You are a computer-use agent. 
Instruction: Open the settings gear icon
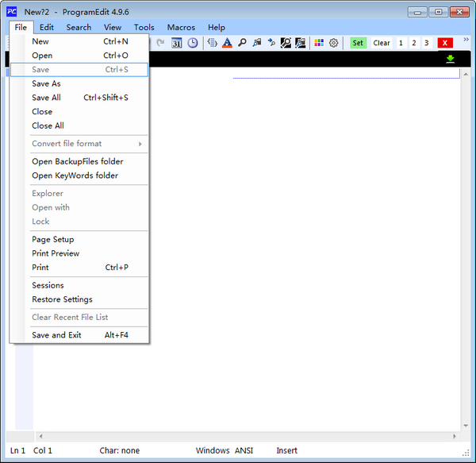pos(334,43)
